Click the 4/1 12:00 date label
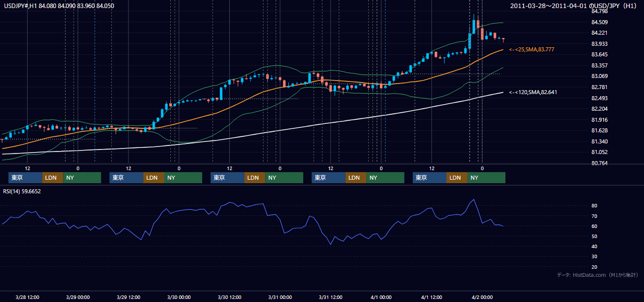 point(432,297)
